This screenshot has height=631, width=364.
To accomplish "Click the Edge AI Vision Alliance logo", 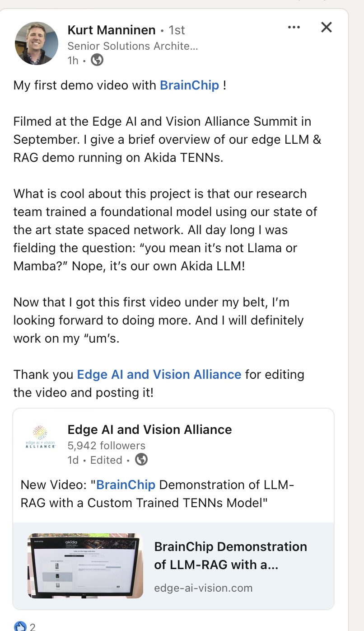I will tap(41, 436).
